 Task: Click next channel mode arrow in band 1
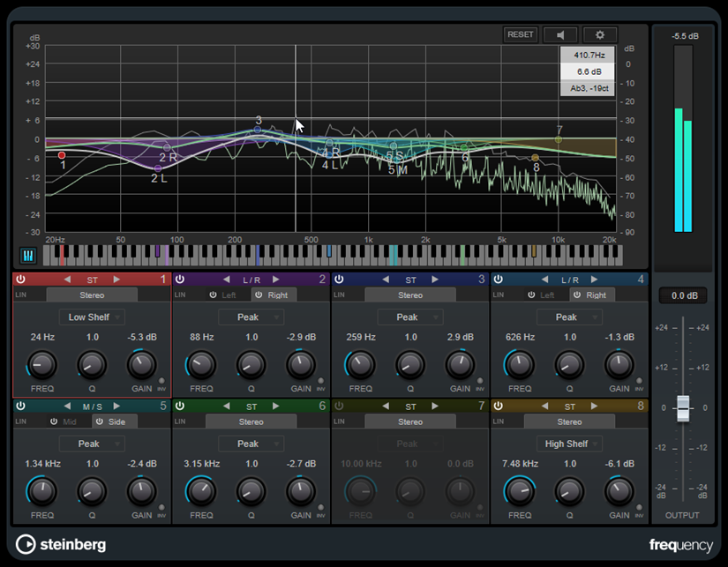pos(116,280)
